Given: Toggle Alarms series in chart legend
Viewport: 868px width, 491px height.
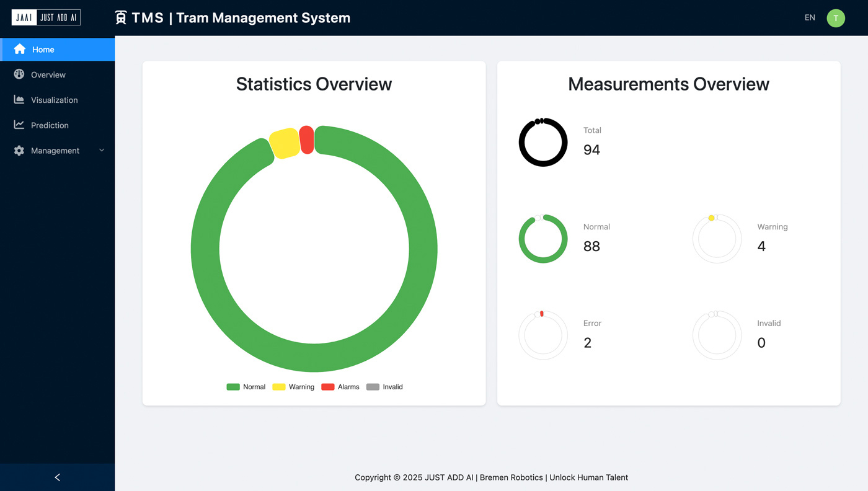Looking at the screenshot, I should (x=340, y=387).
